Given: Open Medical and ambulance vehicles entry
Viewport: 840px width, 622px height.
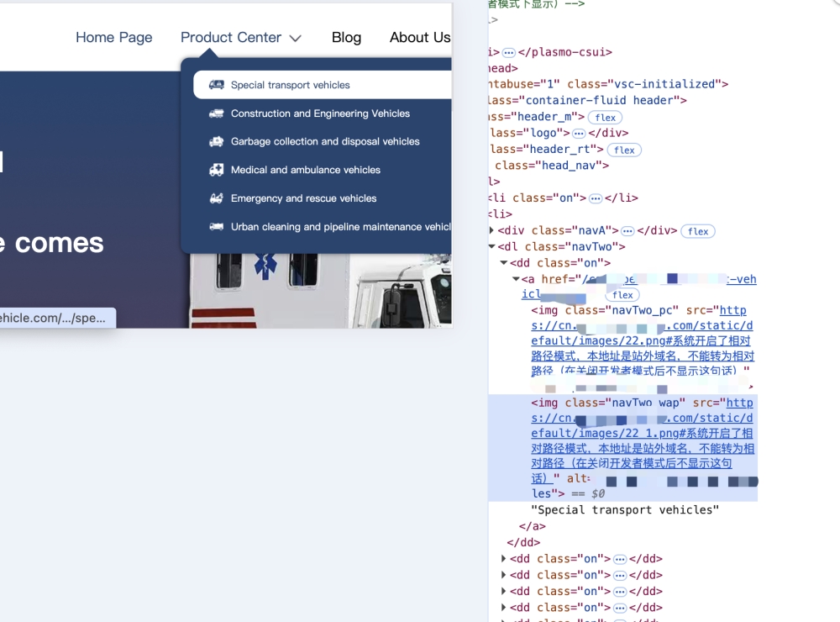Looking at the screenshot, I should point(306,170).
